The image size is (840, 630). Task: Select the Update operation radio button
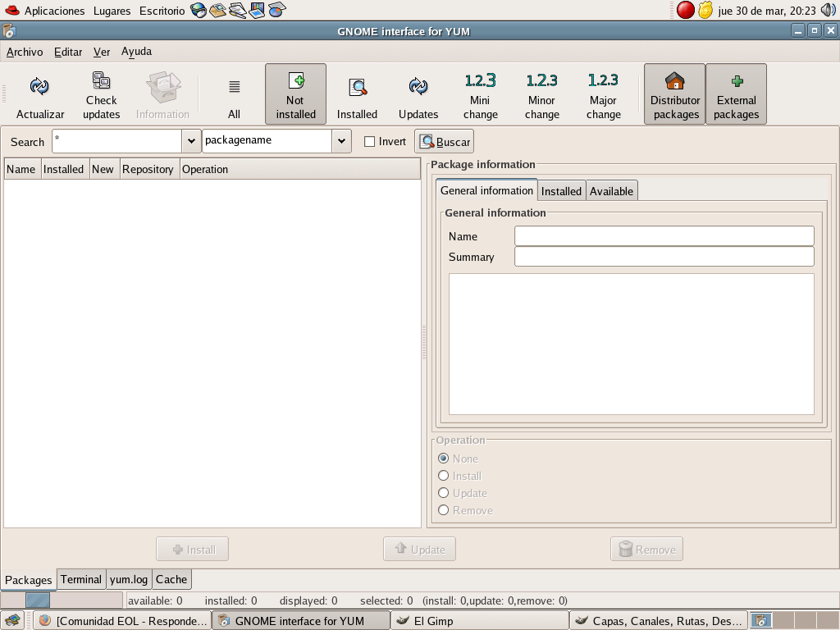click(x=443, y=493)
